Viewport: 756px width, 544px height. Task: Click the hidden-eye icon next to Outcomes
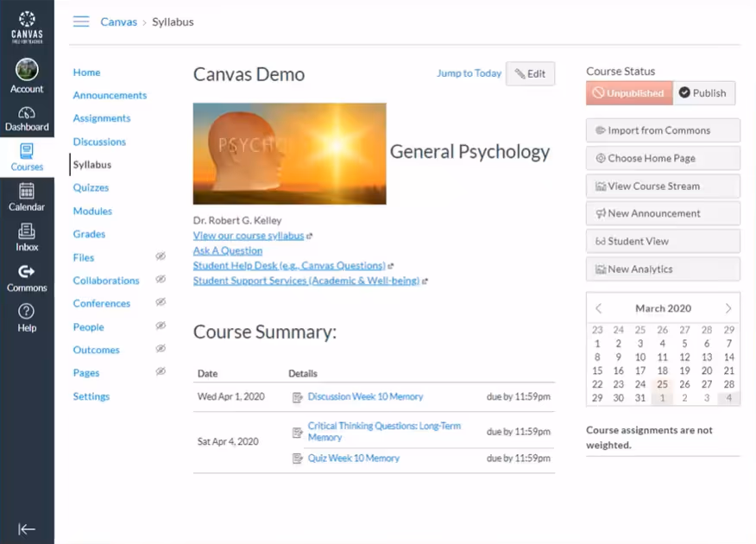click(161, 348)
